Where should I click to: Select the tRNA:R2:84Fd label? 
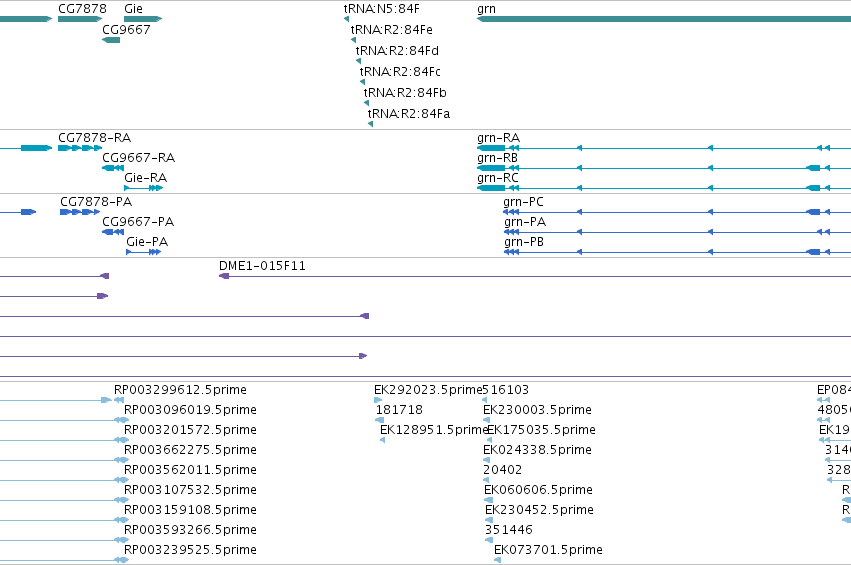pos(397,50)
